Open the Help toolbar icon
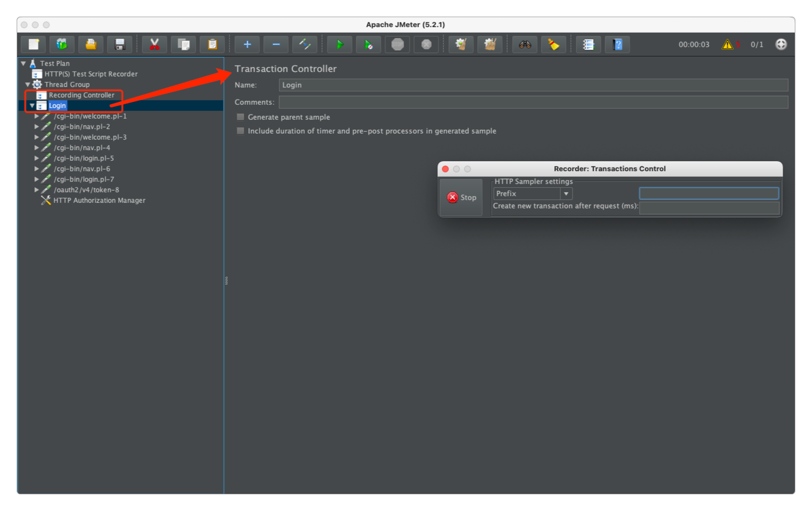 pos(617,44)
